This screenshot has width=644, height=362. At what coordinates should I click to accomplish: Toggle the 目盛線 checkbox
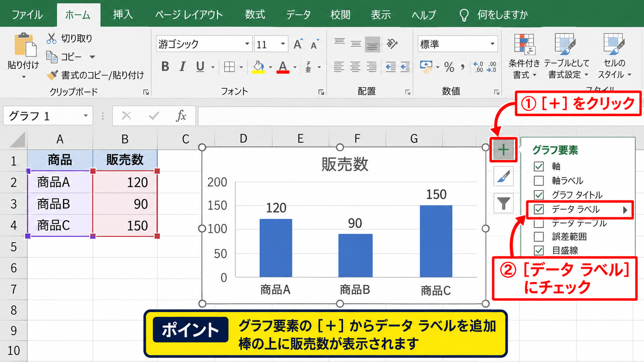pyautogui.click(x=539, y=250)
